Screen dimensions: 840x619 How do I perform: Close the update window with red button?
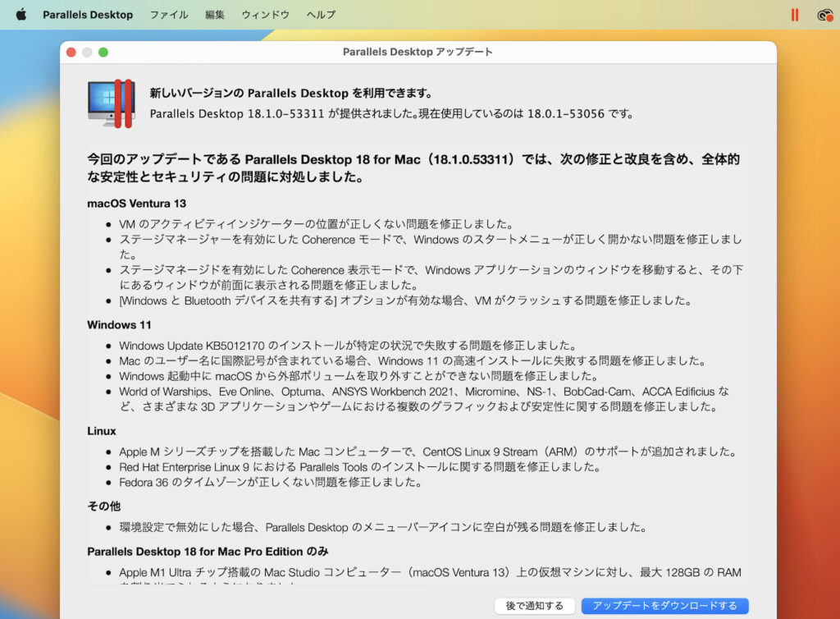(71, 52)
